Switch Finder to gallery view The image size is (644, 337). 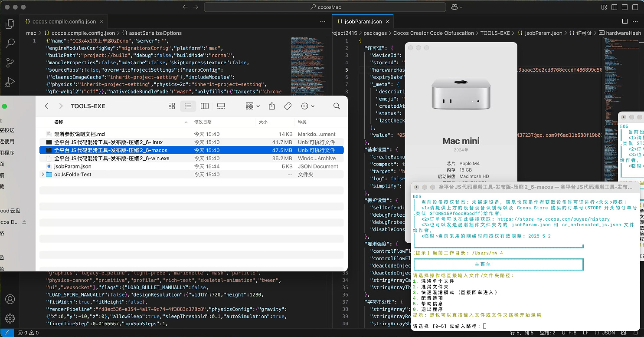tap(221, 106)
